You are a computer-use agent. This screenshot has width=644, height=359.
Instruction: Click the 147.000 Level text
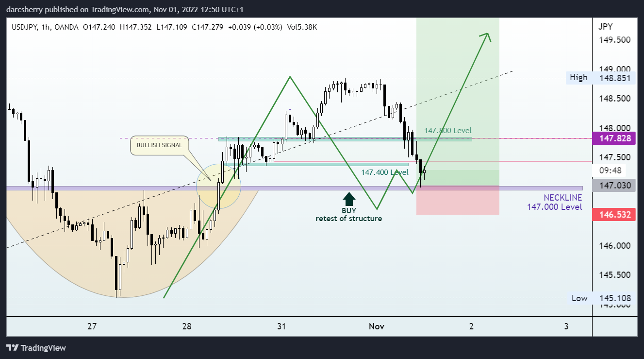click(x=554, y=207)
